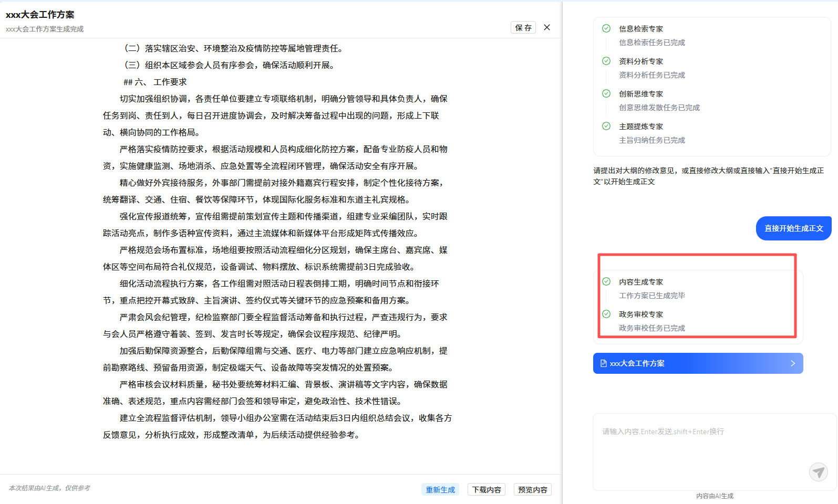This screenshot has width=838, height=504.
Task: Click the green check beside 内容生成专家
Action: [606, 281]
